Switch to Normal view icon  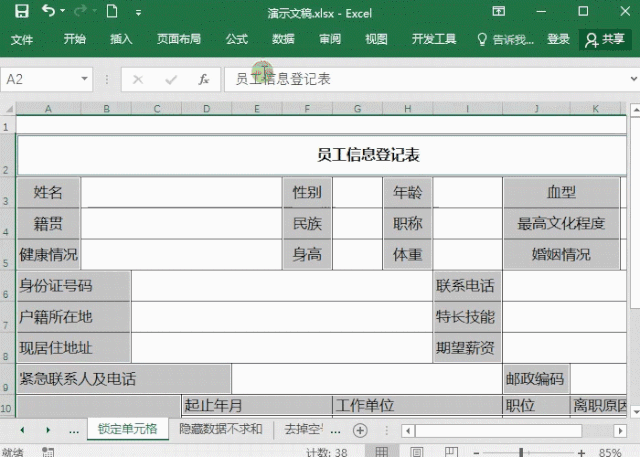click(381, 451)
